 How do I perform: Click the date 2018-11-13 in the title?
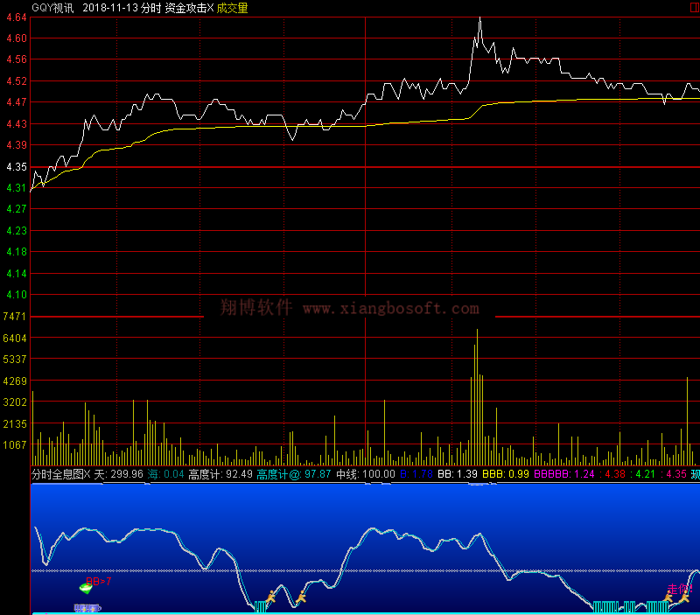pyautogui.click(x=110, y=8)
